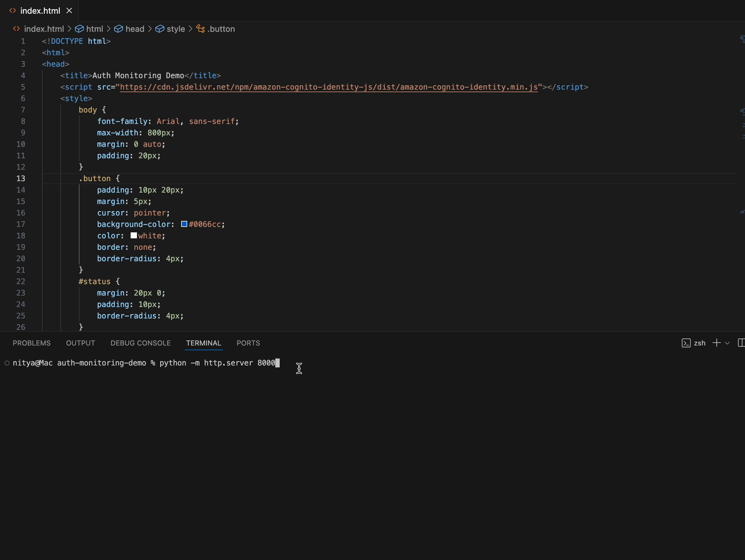Click the #0066cc background-color swatch
745x560 pixels.
184,224
